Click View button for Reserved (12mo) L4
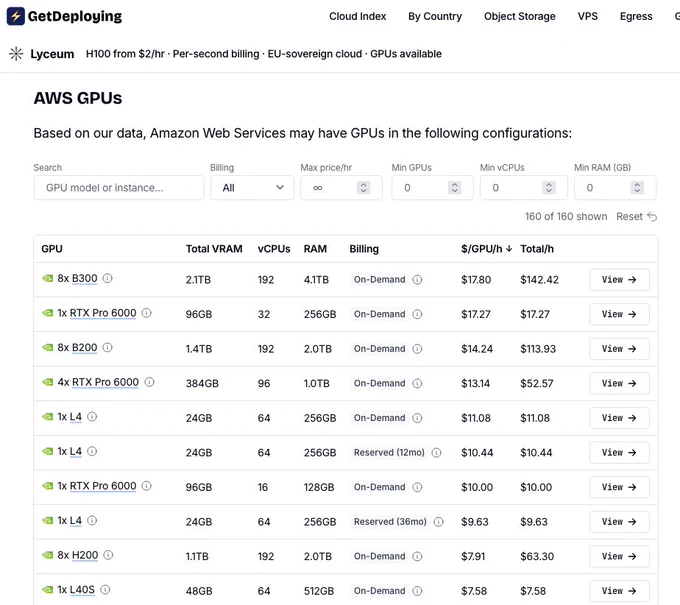Image resolution: width=680 pixels, height=605 pixels. coord(619,453)
